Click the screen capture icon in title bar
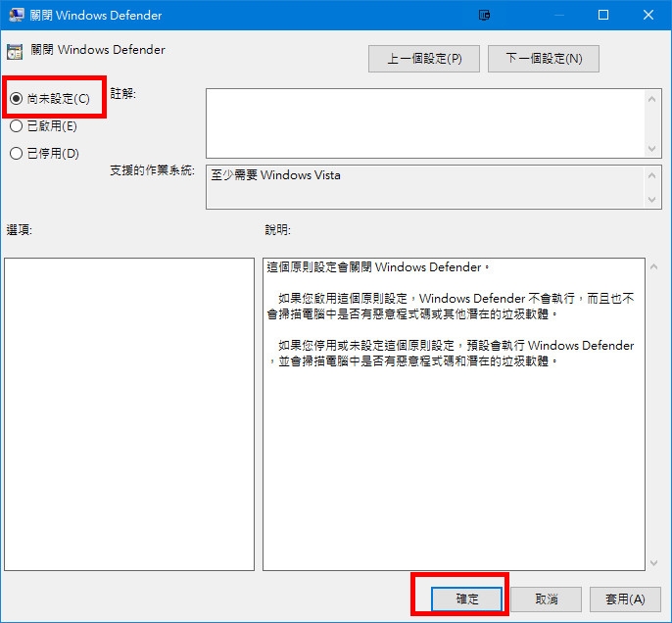The height and width of the screenshot is (623, 672). click(484, 16)
